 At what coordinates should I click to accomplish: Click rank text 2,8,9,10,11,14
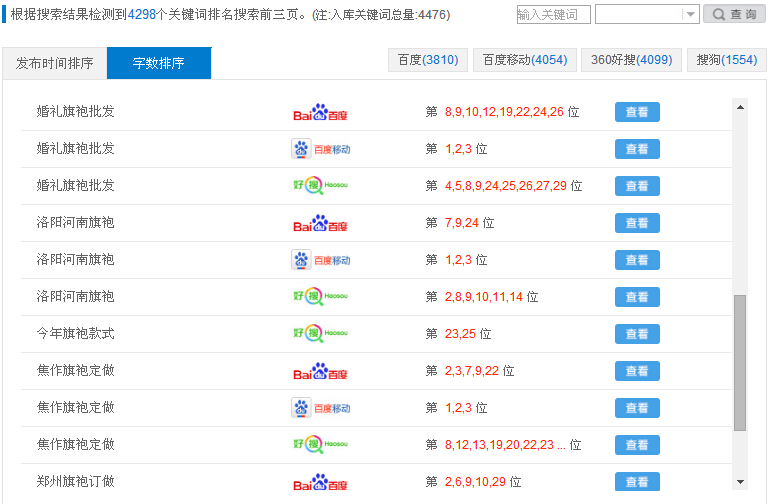[483, 297]
